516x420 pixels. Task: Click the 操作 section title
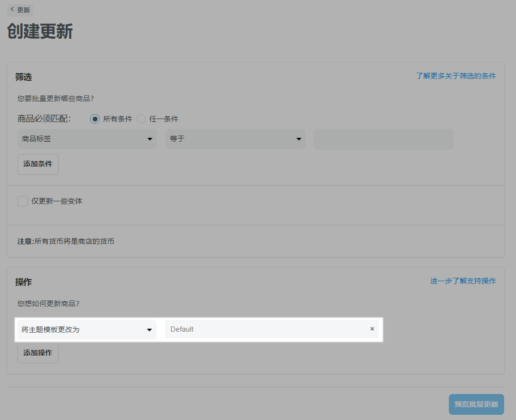23,282
